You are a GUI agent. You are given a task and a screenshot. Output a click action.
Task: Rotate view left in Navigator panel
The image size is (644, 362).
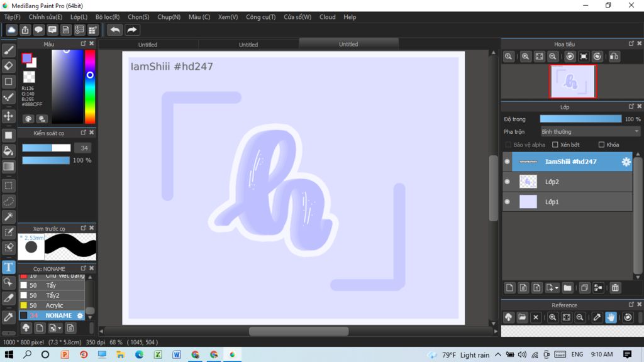click(x=570, y=57)
